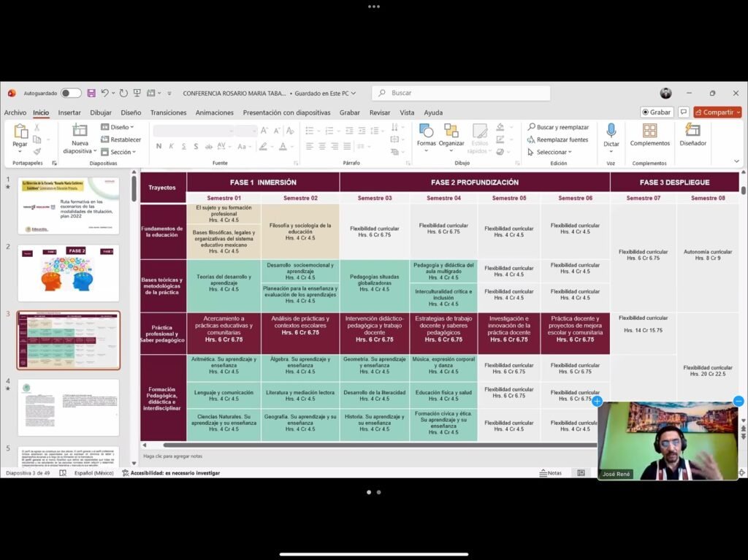This screenshot has height=560, width=748.
Task: Click the Save icon in title bar
Action: coord(91,93)
